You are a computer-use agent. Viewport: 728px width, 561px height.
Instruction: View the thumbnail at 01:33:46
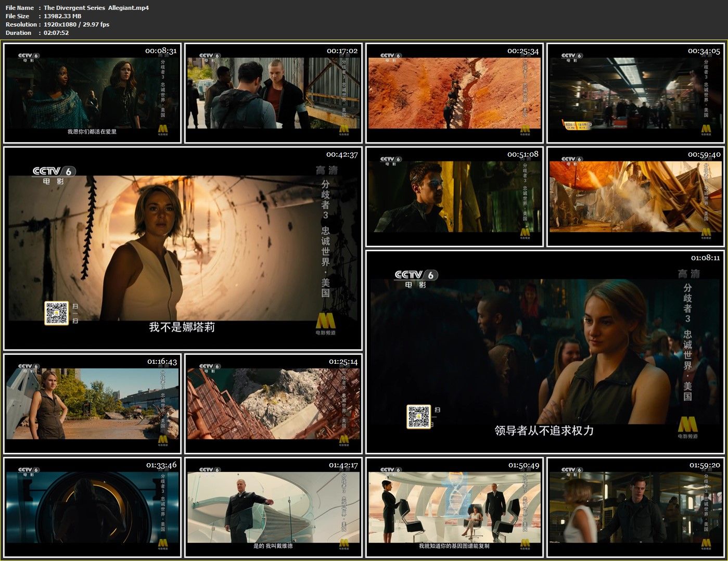click(92, 507)
